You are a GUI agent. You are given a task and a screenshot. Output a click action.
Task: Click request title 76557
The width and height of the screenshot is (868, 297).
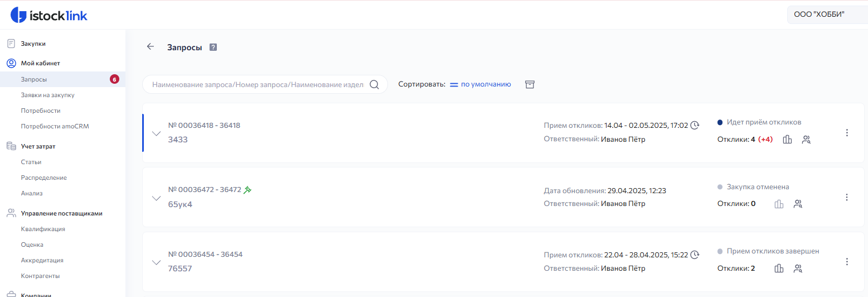point(180,269)
